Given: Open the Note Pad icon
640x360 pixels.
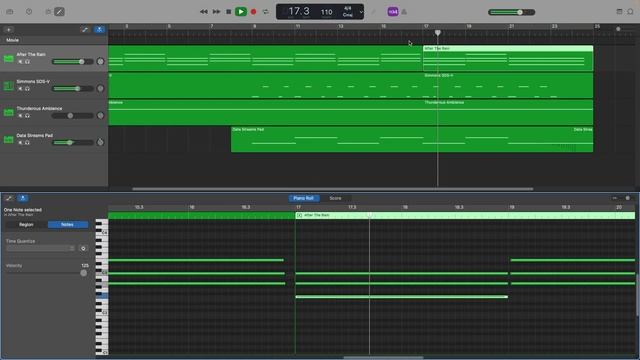Looking at the screenshot, I should click(619, 11).
